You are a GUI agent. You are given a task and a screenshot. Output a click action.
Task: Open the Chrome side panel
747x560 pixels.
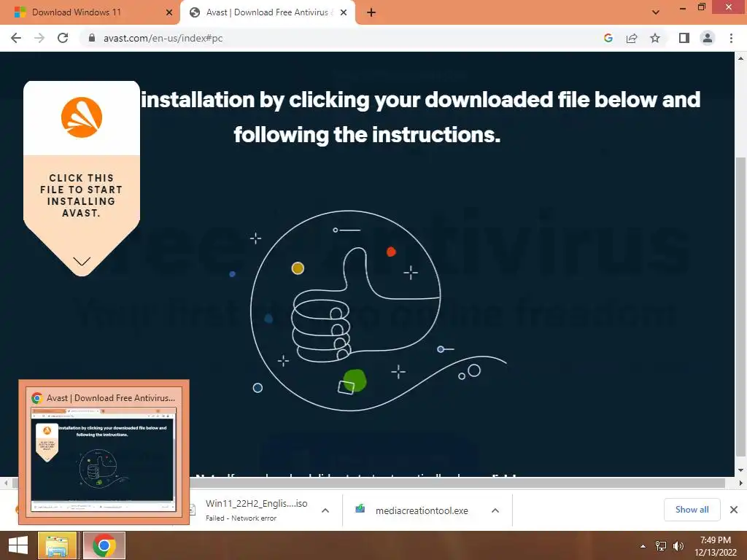[x=684, y=38]
